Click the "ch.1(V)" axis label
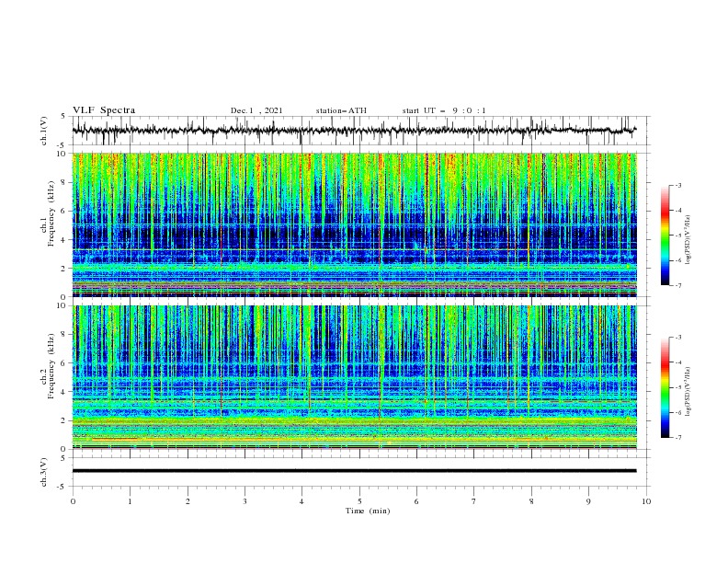The image size is (728, 563). [x=44, y=131]
